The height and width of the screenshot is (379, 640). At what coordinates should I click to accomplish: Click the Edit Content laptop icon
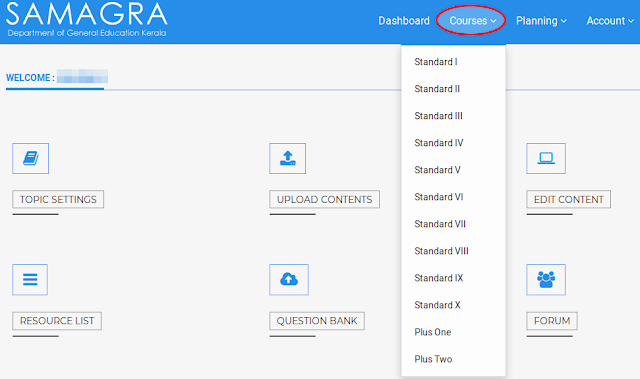(x=546, y=158)
